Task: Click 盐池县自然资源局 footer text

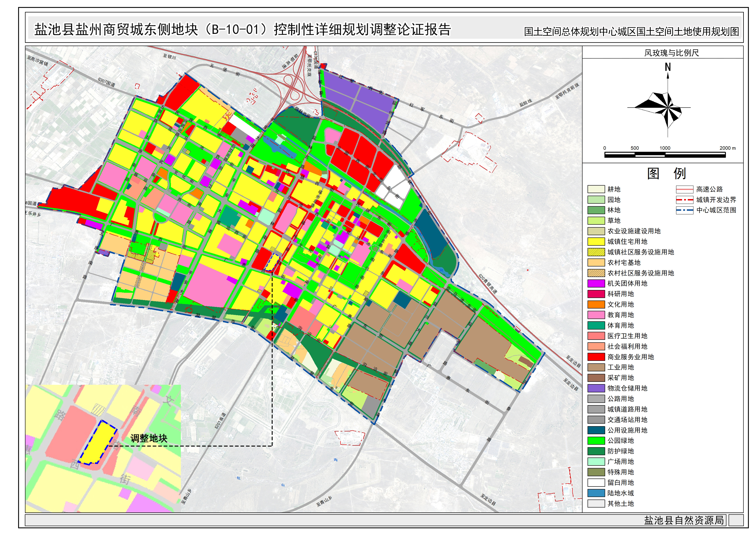Action: tap(684, 520)
